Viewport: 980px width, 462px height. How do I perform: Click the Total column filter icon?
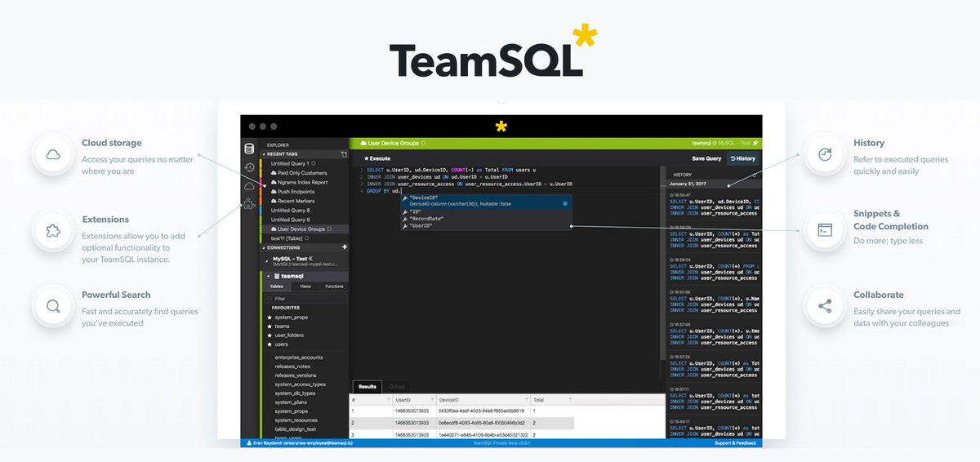[x=569, y=400]
